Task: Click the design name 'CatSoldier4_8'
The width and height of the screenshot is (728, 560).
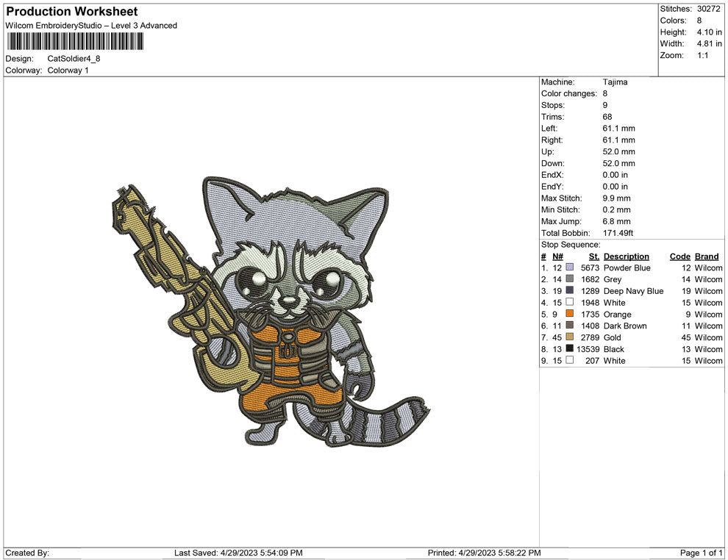Action: coord(74,59)
